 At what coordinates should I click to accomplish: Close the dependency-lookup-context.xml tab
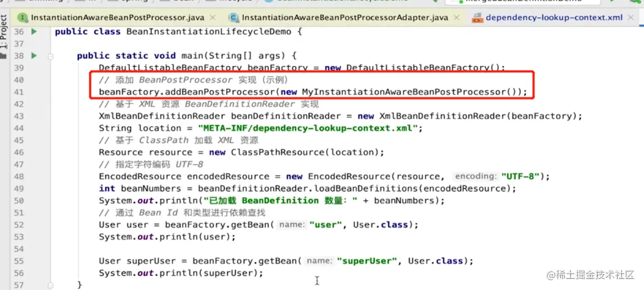(x=630, y=18)
